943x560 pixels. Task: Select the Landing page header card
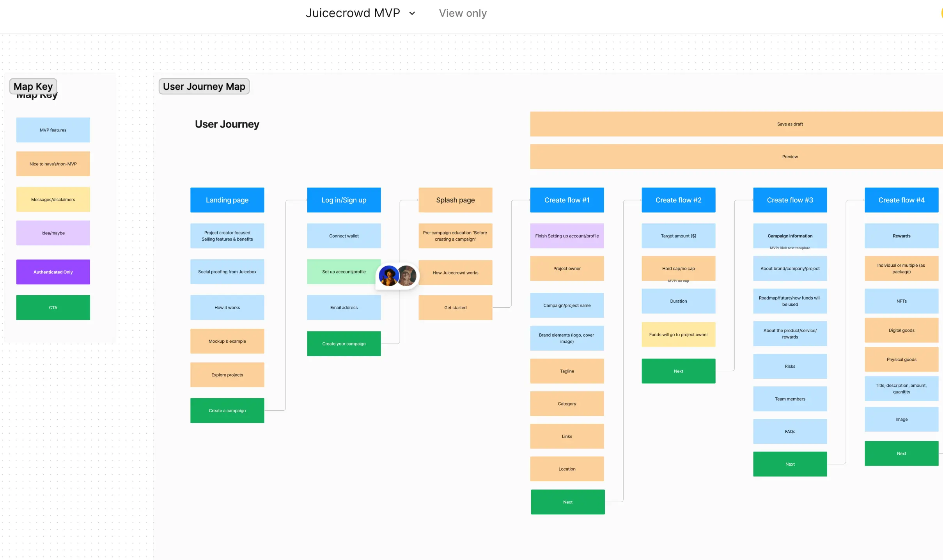pyautogui.click(x=227, y=200)
